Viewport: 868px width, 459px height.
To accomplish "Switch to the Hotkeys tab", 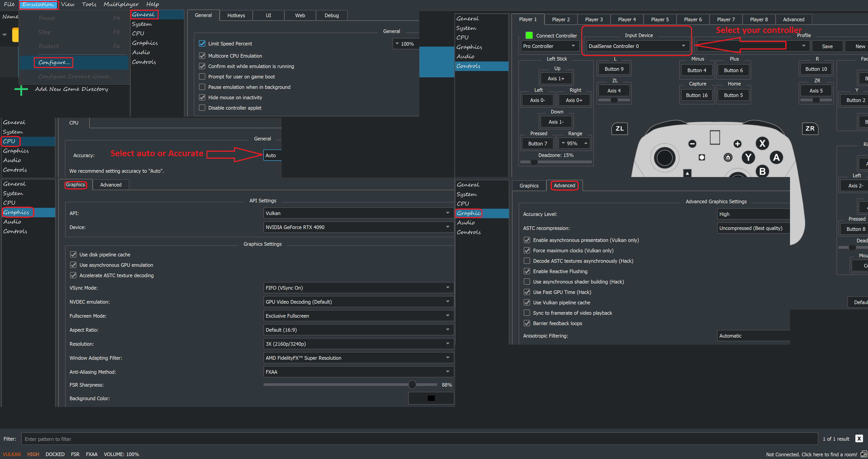I will (x=236, y=15).
